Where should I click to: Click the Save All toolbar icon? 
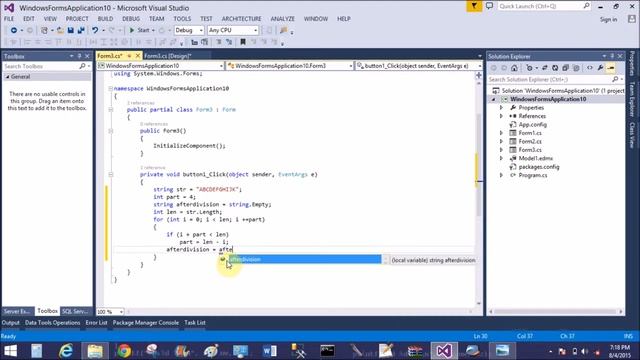point(81,30)
